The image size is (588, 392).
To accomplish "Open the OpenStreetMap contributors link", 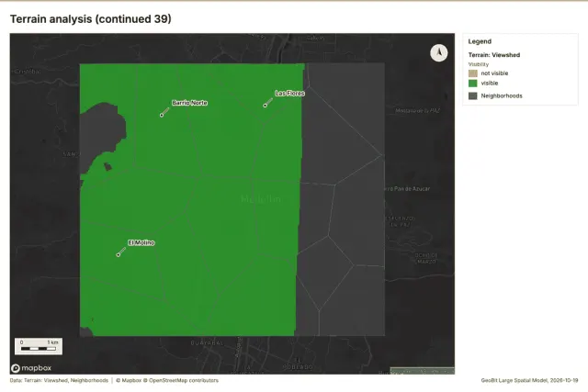I will (181, 380).
